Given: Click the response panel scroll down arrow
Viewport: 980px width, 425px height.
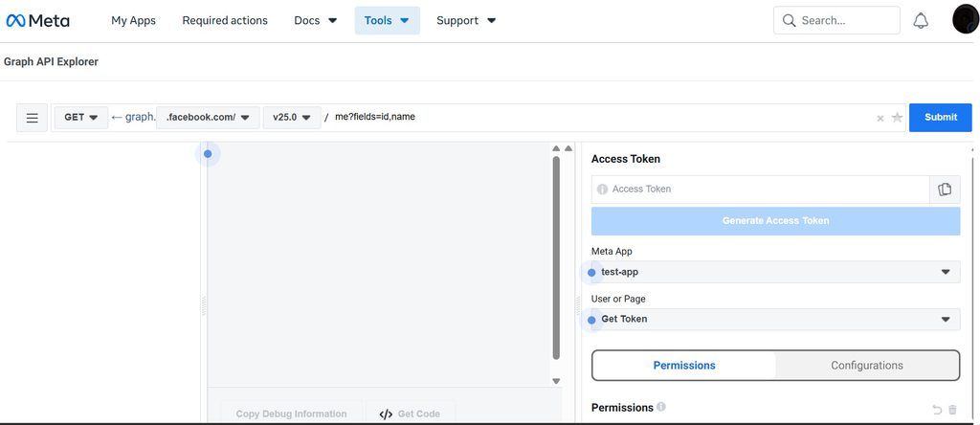Looking at the screenshot, I should tap(556, 381).
